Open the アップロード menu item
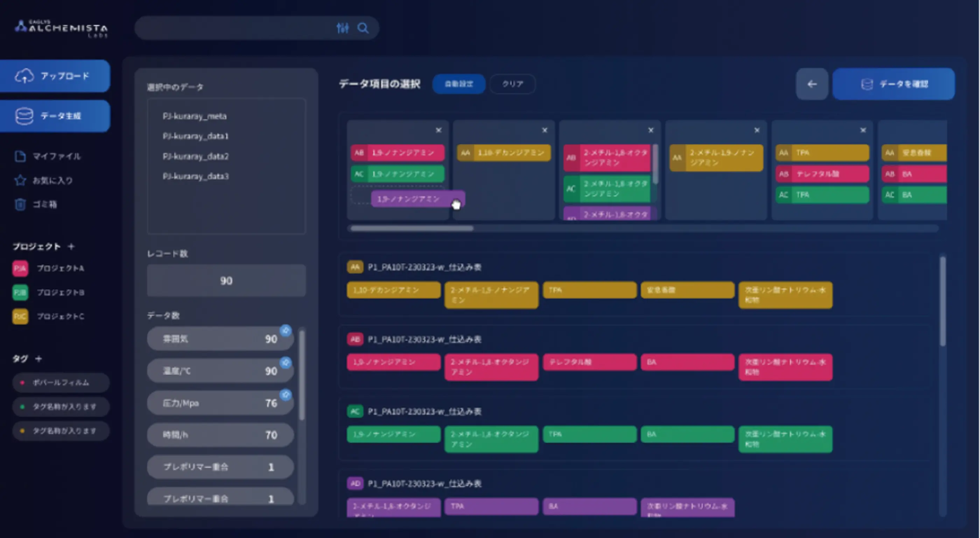 tap(55, 76)
